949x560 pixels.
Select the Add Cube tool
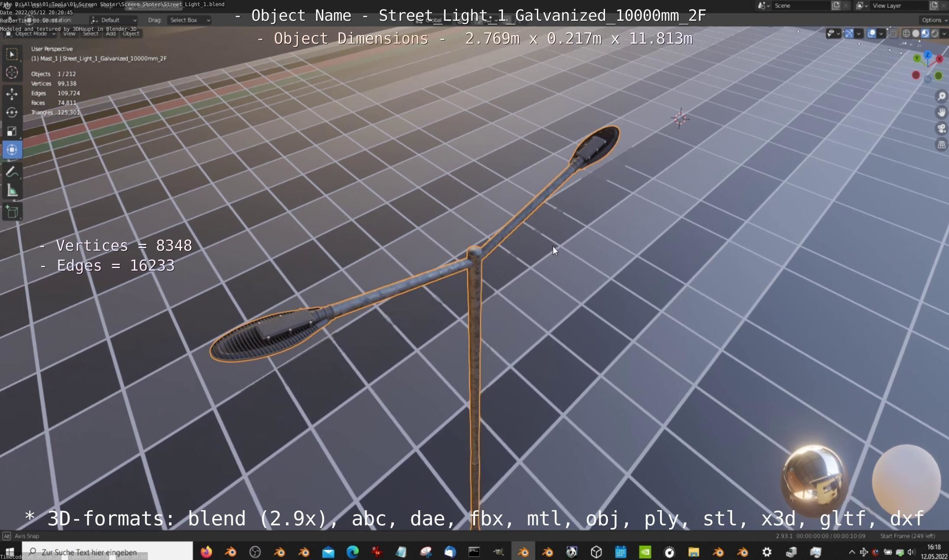pyautogui.click(x=12, y=212)
